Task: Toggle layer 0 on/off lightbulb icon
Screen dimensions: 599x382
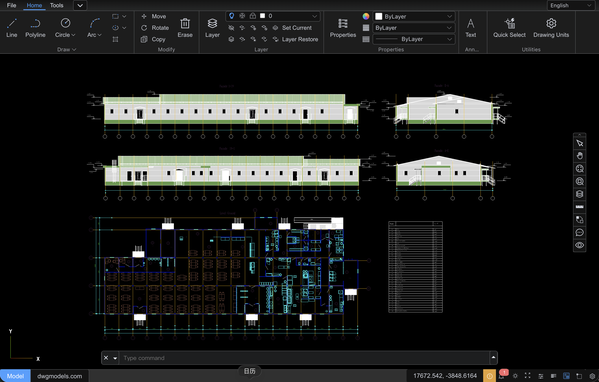Action: coord(232,16)
